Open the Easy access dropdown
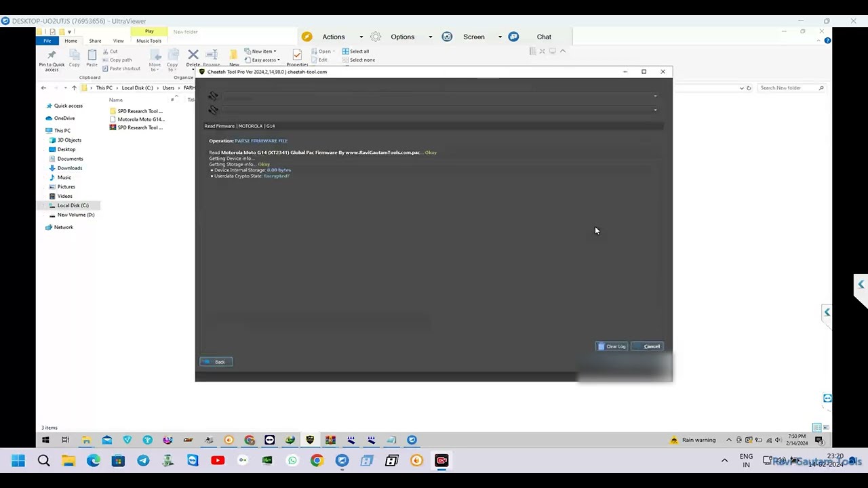Image resolution: width=868 pixels, height=488 pixels. coord(262,60)
